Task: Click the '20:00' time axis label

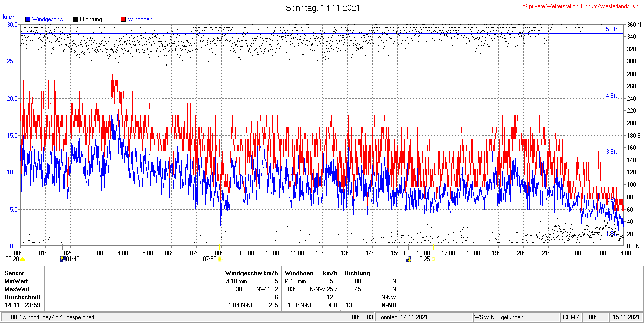Action: click(524, 253)
